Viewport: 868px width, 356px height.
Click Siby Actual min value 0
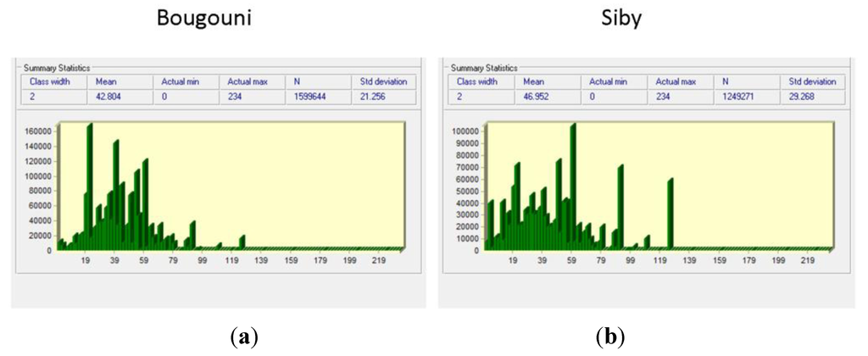(593, 97)
